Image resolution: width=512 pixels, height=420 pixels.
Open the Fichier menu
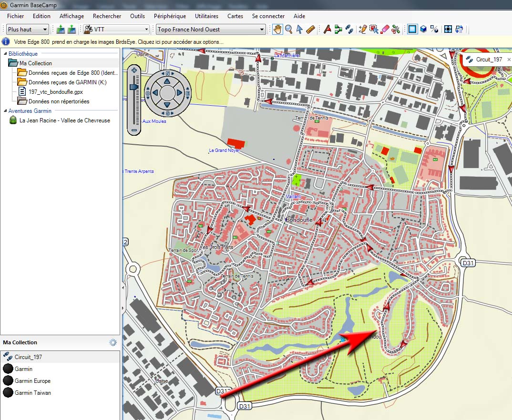coord(15,16)
